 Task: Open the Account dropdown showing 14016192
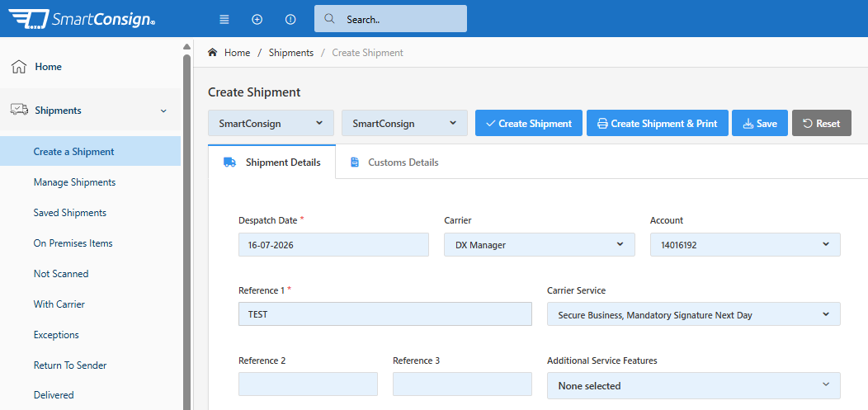tap(745, 244)
